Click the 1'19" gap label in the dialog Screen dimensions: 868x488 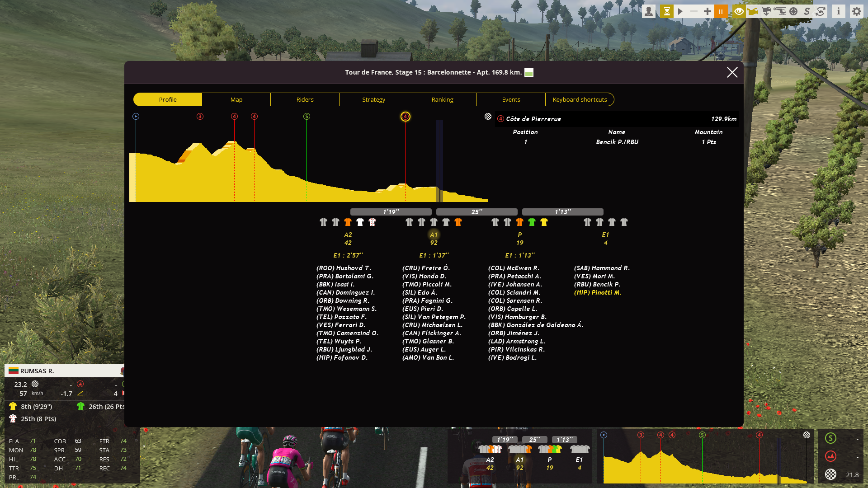click(391, 212)
